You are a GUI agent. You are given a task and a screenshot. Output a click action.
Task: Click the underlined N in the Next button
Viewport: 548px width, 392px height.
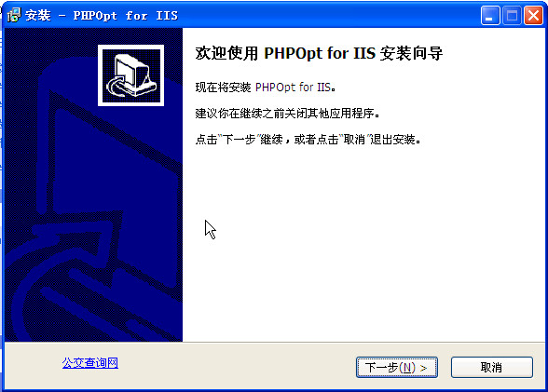pos(407,368)
